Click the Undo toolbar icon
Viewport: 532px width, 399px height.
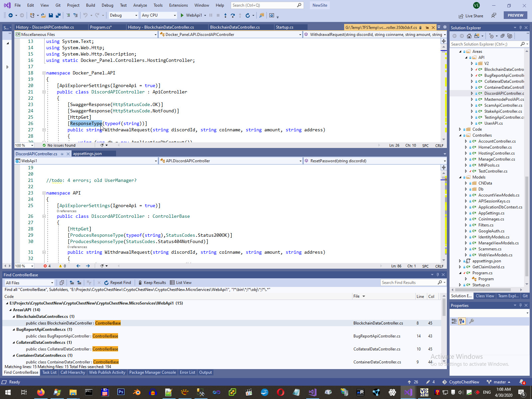85,15
